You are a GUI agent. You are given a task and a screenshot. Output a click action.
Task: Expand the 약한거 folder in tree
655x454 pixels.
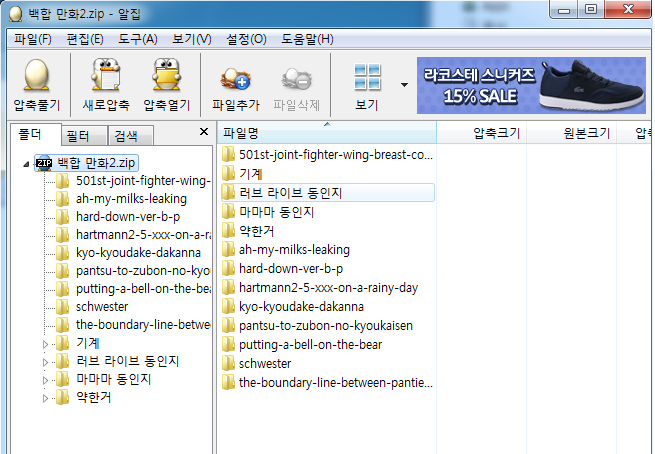click(44, 397)
